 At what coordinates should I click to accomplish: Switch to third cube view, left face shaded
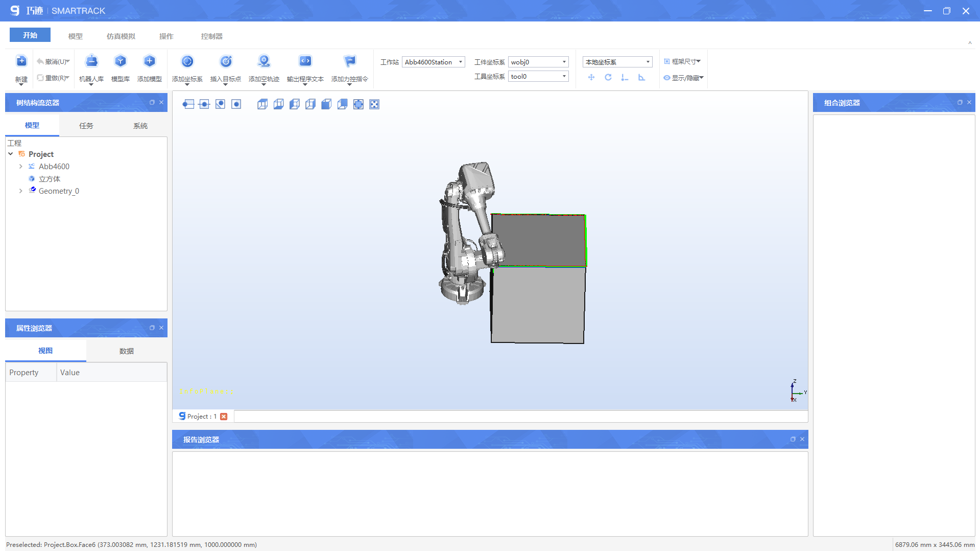click(x=295, y=104)
